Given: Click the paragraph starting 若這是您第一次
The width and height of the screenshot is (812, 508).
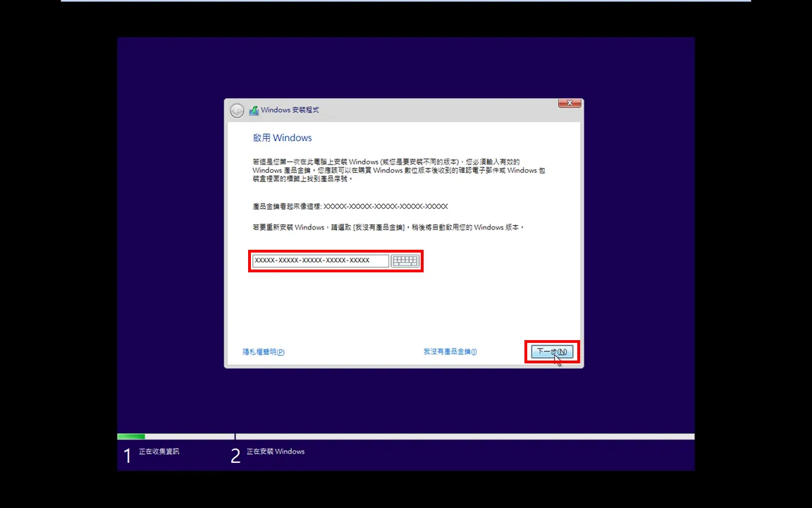Looking at the screenshot, I should point(399,170).
